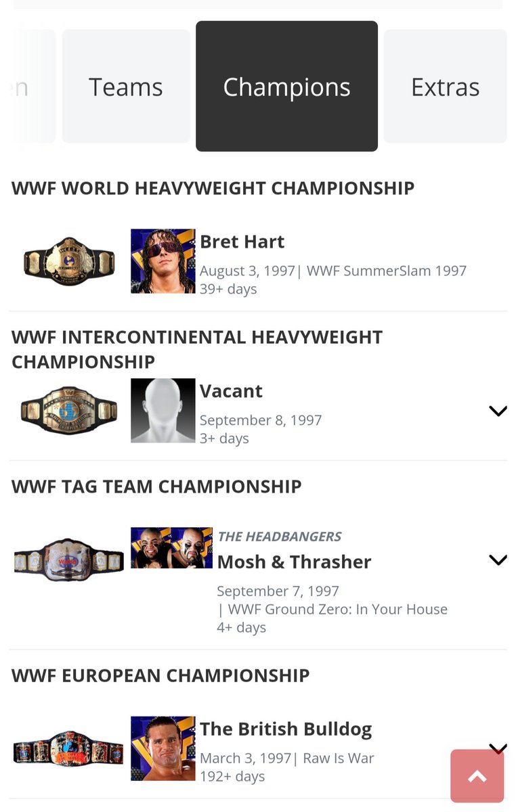516x812 pixels.
Task: Expand the Intercontinental Championship title history
Action: point(498,411)
